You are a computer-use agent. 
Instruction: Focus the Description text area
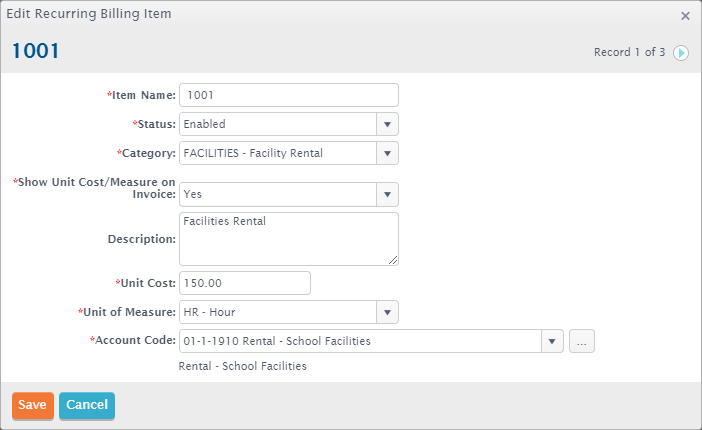289,239
